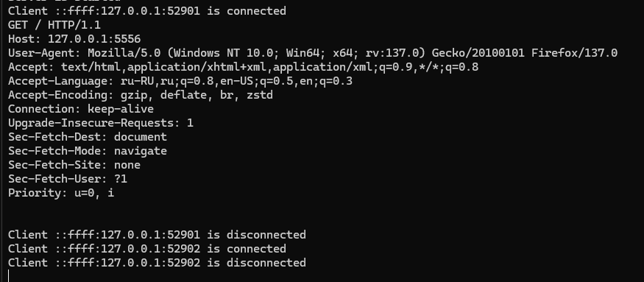Click the 'Host: 127.0.0.1:5556' line
Screen dimensions: 644x282
coord(74,39)
